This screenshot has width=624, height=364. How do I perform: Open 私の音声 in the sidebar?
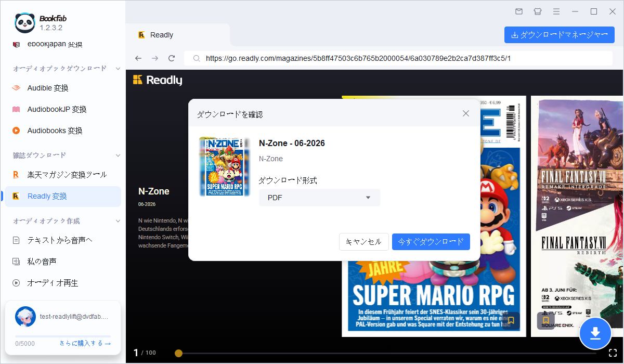coord(63,262)
